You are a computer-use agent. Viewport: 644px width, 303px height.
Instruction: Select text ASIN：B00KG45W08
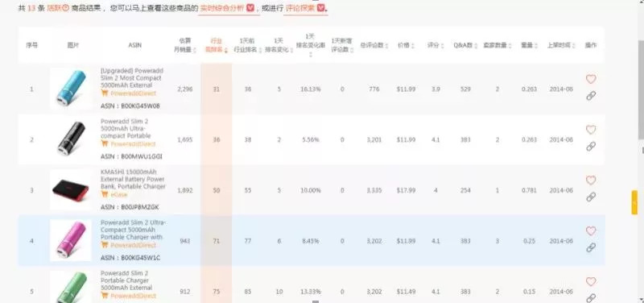pos(130,106)
